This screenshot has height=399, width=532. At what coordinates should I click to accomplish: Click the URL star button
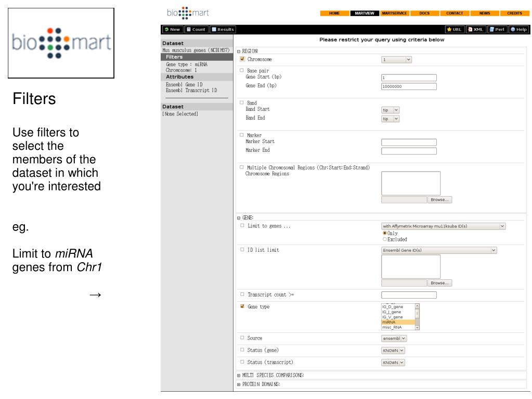455,30
